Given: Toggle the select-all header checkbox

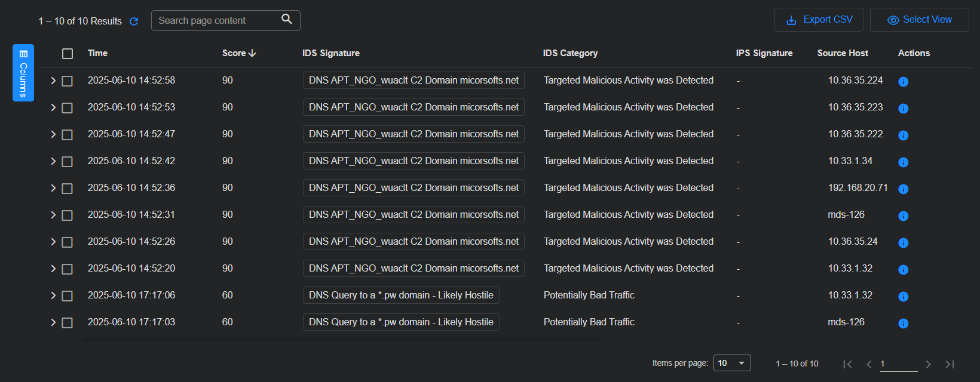Looking at the screenshot, I should click(x=68, y=54).
